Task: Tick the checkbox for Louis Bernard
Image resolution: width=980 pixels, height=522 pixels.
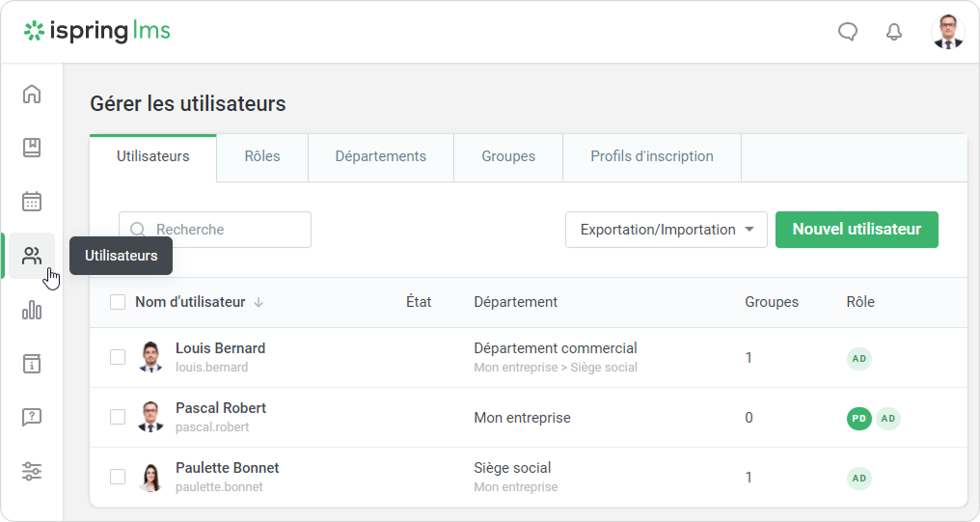Action: pyautogui.click(x=118, y=357)
